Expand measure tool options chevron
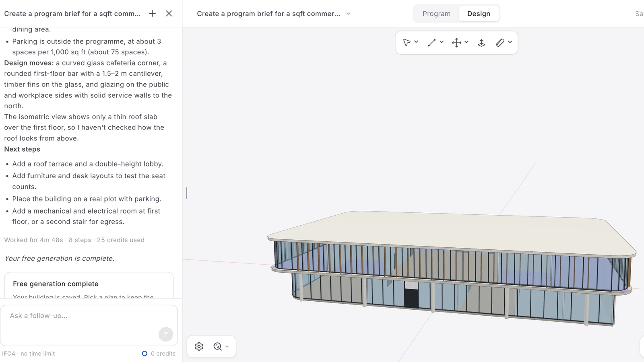 [x=510, y=42]
